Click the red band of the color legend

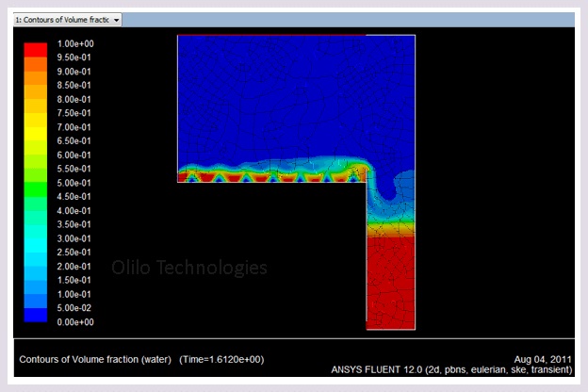(36, 50)
